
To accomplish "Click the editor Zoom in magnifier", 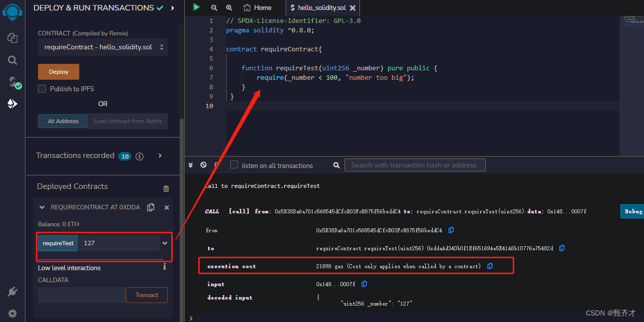I will 229,7.
